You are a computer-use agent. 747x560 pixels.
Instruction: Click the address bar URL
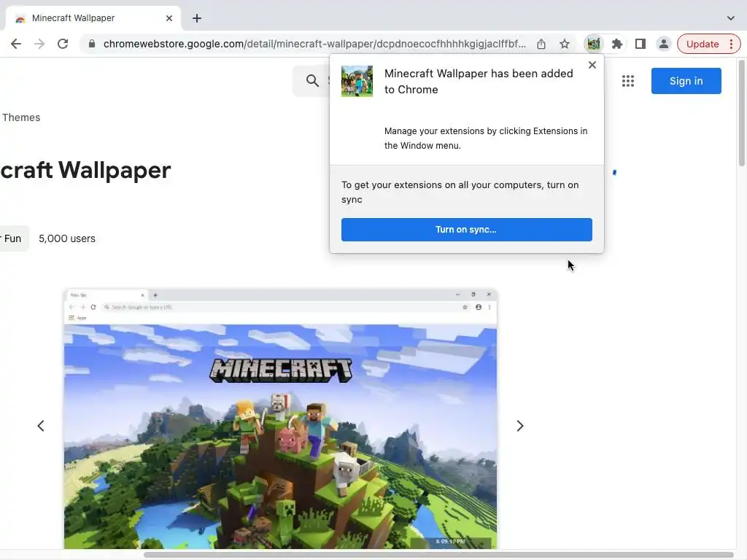point(314,44)
